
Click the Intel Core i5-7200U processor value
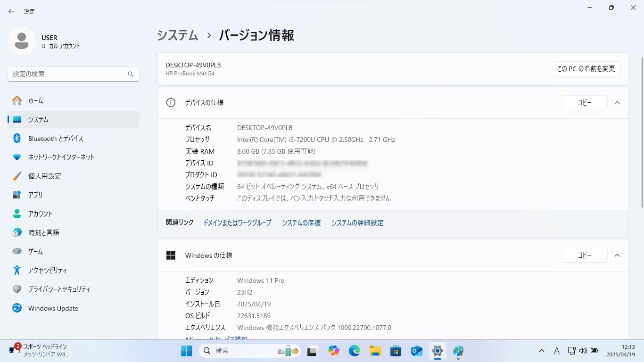[316, 140]
